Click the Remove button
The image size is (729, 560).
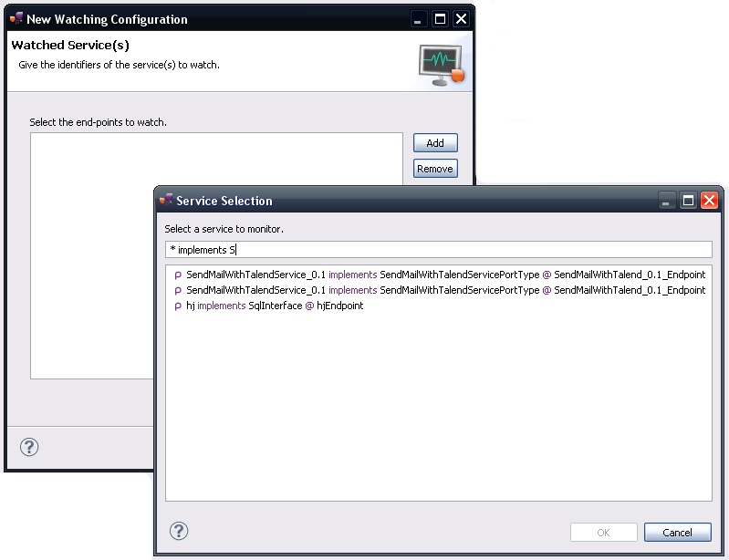(435, 169)
